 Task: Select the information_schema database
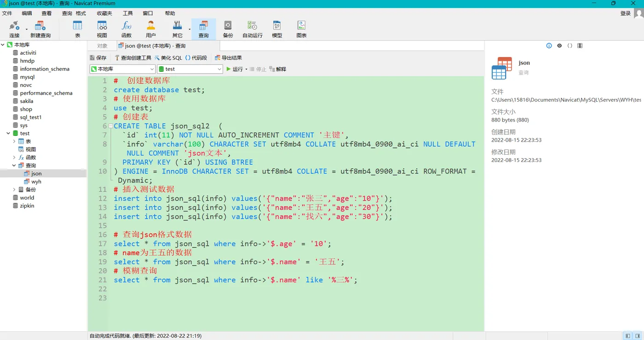pos(45,69)
